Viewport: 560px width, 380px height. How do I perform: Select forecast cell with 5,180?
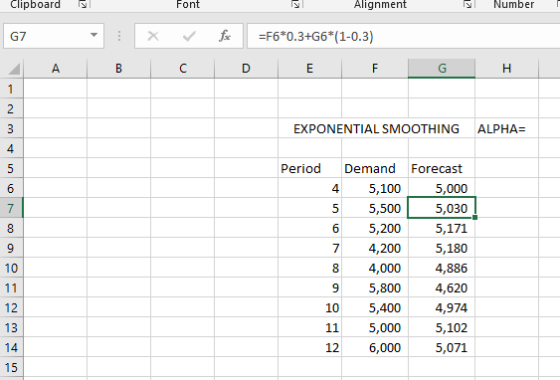442,248
